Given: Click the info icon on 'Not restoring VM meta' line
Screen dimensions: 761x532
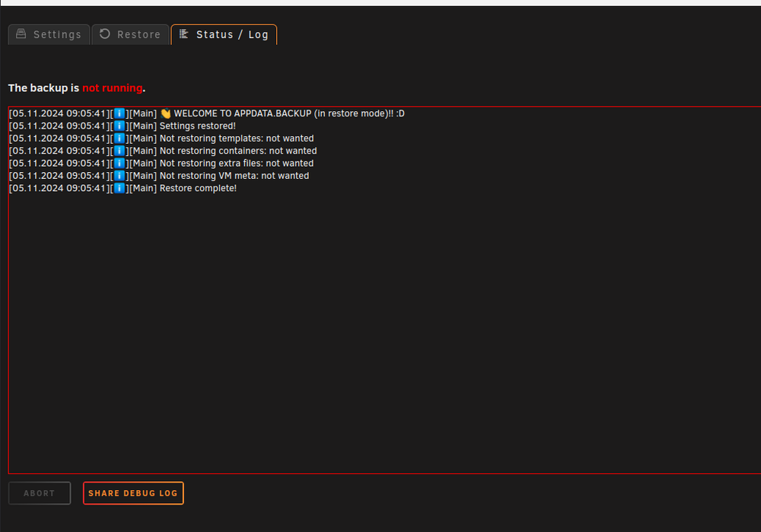Looking at the screenshot, I should coord(119,176).
